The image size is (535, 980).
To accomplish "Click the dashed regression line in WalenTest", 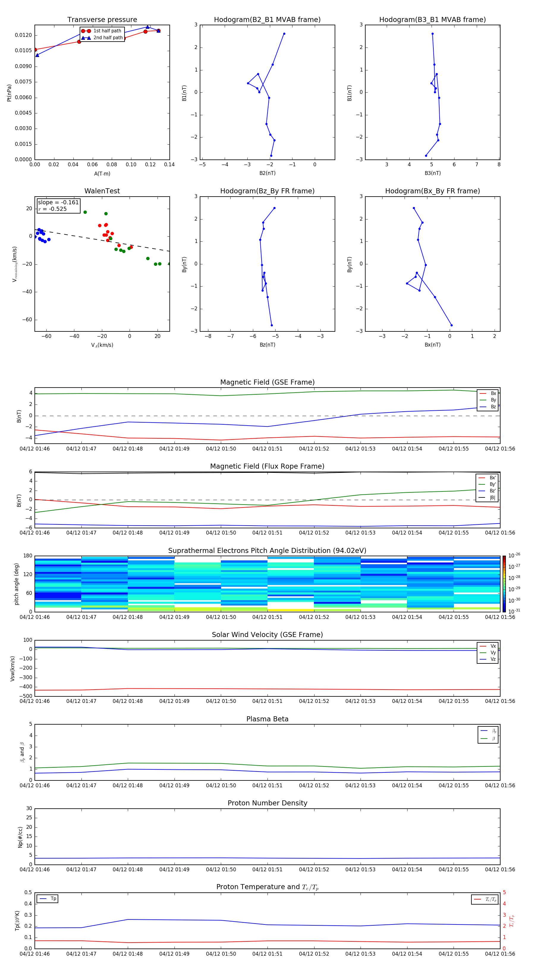I will point(102,240).
